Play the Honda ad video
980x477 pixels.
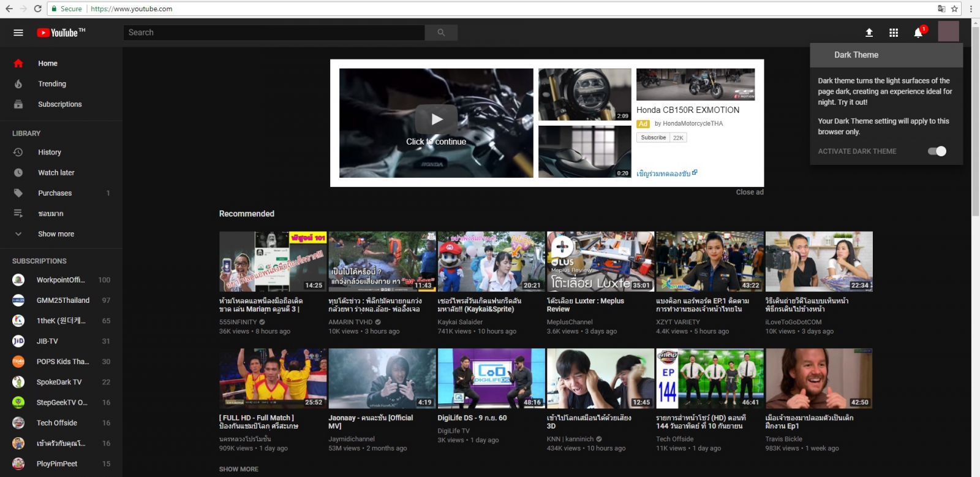point(436,120)
